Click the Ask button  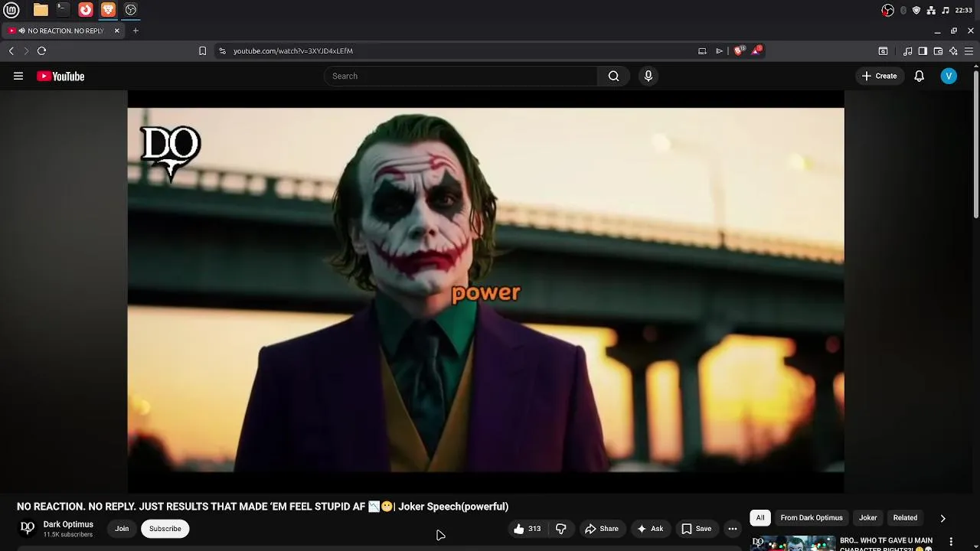click(650, 529)
